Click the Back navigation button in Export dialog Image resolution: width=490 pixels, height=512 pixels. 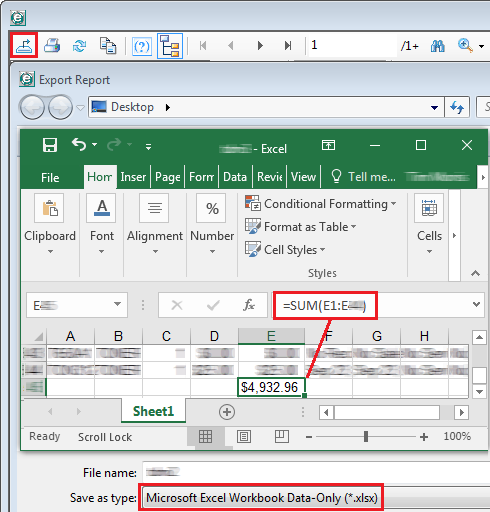pos(32,107)
